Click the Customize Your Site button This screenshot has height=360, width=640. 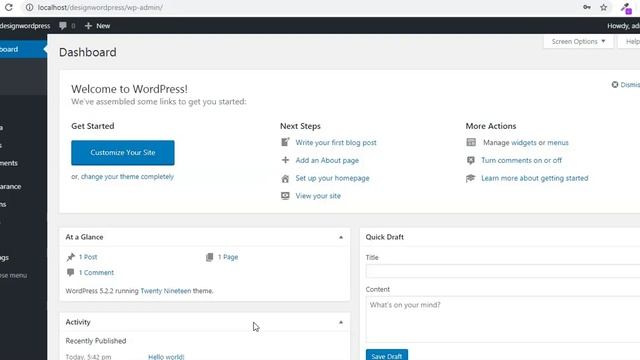pos(123,153)
